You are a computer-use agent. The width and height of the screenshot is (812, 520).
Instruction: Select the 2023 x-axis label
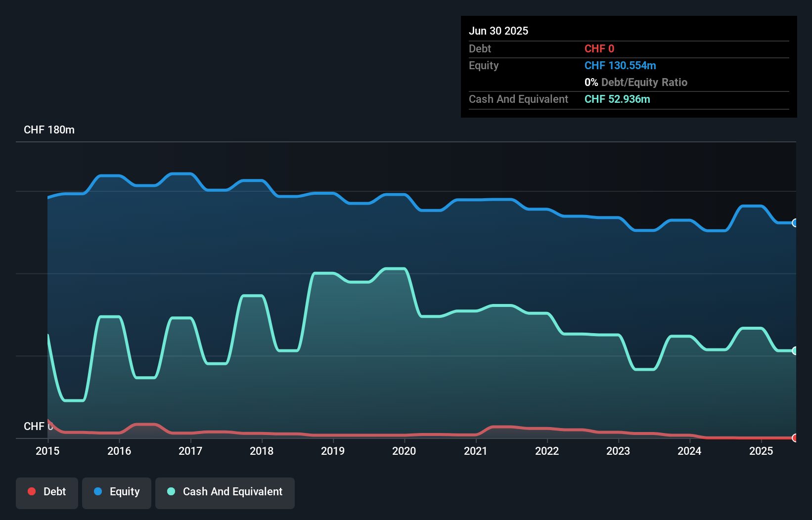[618, 451]
